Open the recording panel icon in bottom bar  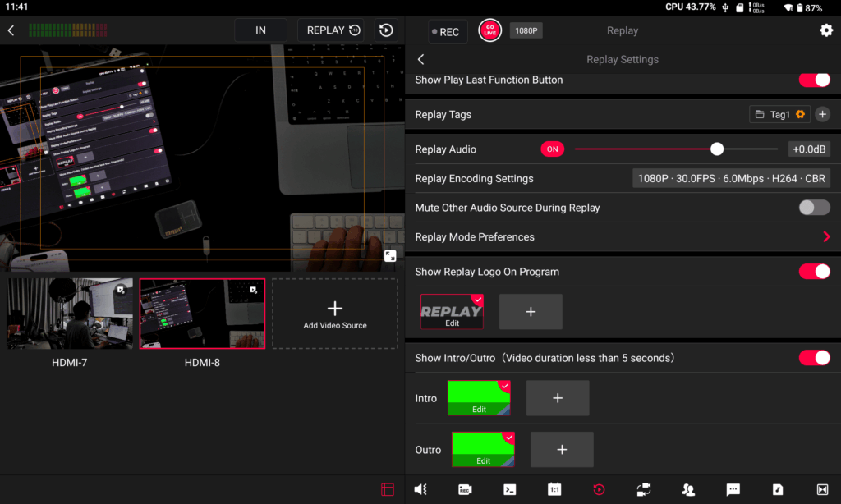pos(465,489)
